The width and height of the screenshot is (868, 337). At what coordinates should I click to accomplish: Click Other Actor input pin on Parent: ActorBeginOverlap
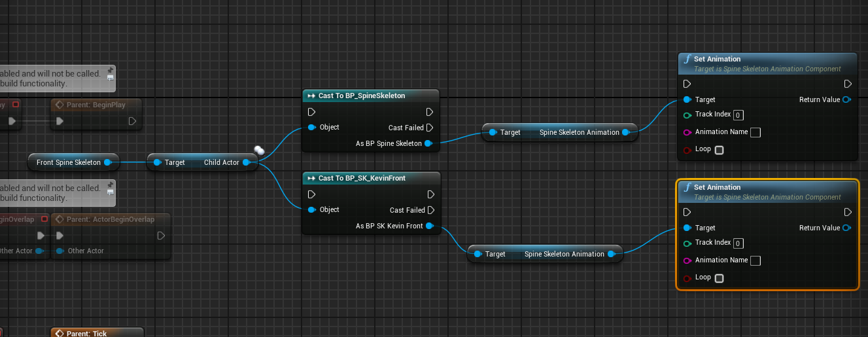tap(60, 251)
